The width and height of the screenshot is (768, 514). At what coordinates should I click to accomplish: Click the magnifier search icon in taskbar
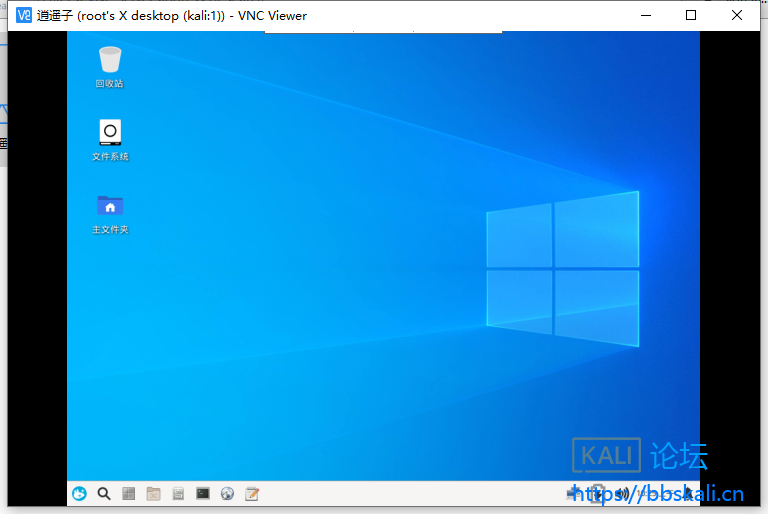tap(104, 493)
